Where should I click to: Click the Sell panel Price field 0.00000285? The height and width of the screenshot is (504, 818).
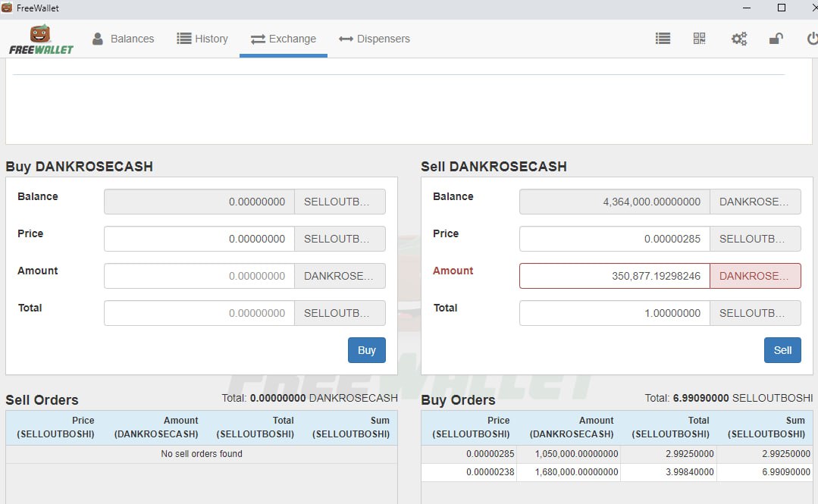(x=615, y=239)
